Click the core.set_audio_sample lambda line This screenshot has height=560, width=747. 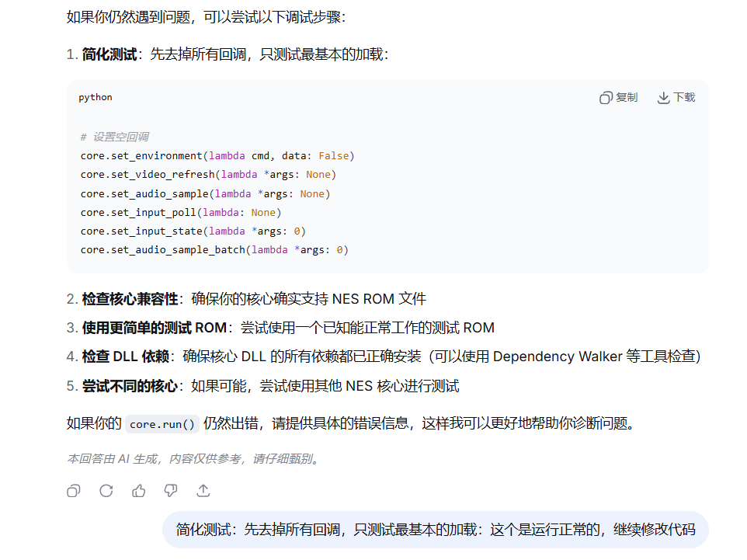pos(205,193)
